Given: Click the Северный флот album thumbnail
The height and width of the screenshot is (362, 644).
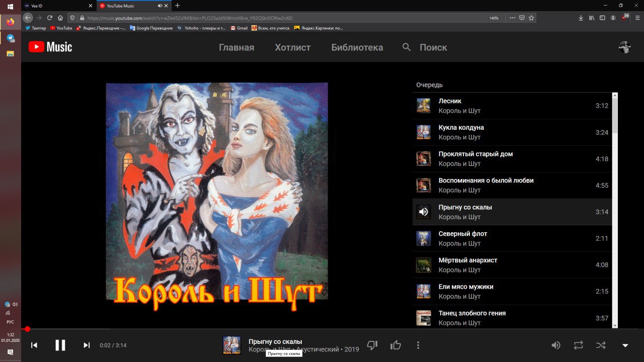Looking at the screenshot, I should tap(424, 238).
